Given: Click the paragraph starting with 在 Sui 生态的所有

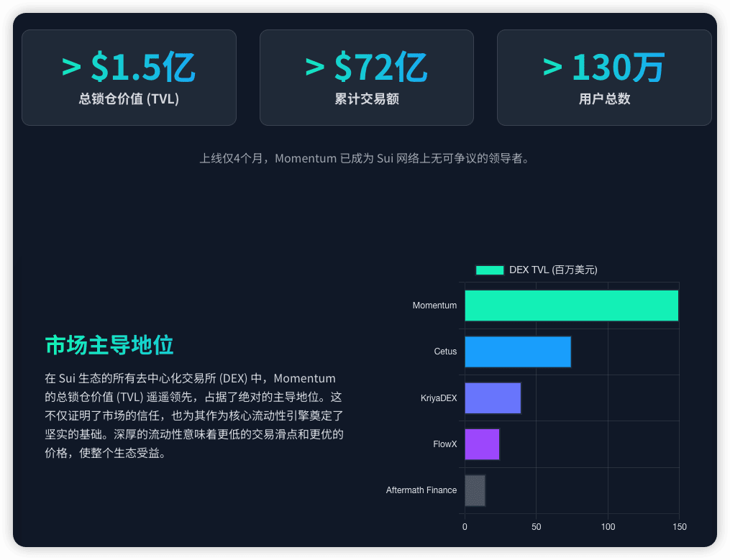Looking at the screenshot, I should (194, 416).
